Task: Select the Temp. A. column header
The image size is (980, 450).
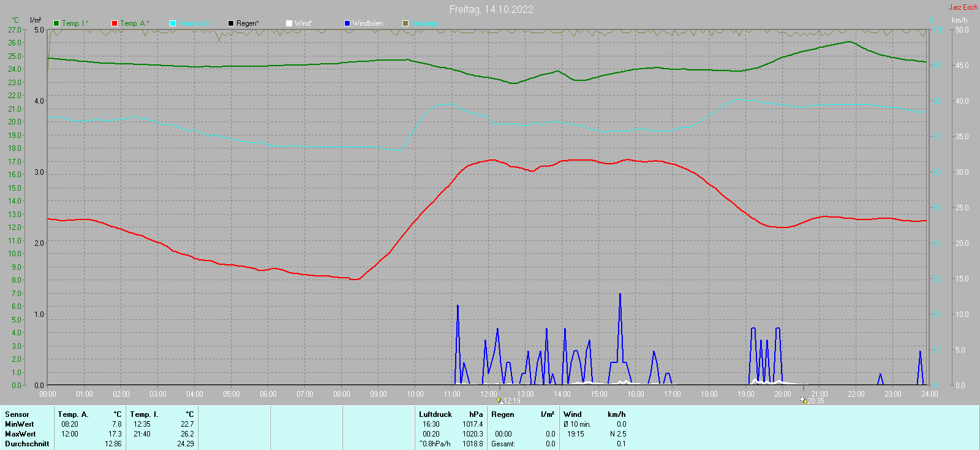Action: coord(73,414)
